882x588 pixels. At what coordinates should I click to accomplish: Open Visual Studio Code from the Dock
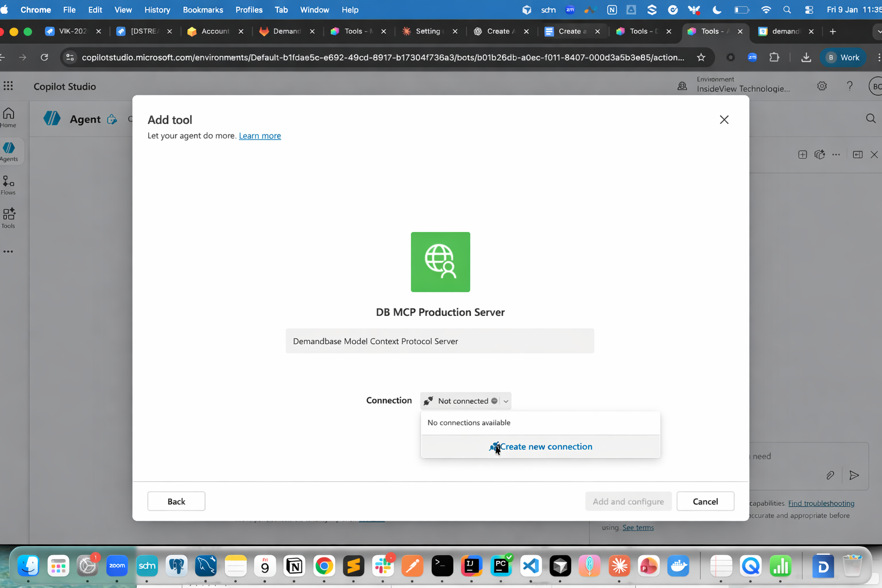coord(531,566)
